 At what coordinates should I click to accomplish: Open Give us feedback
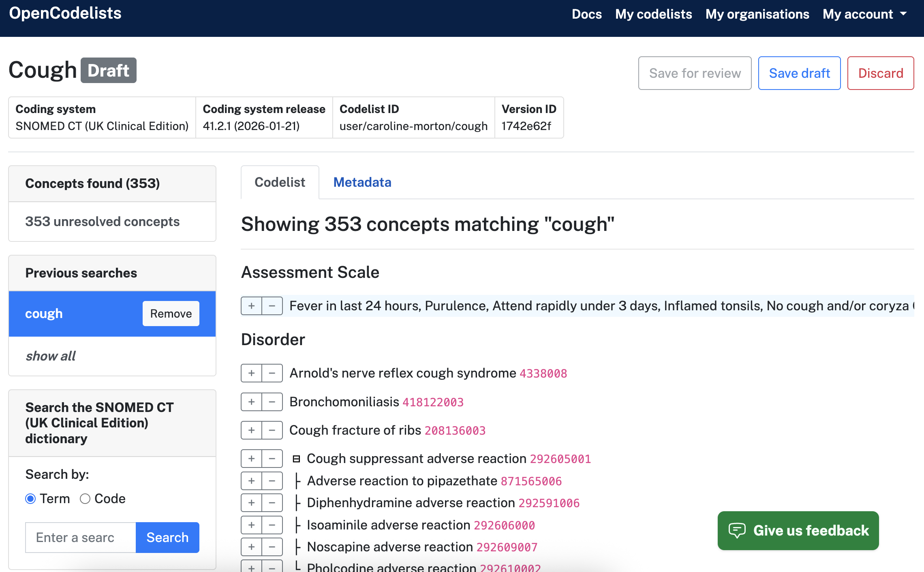798,530
